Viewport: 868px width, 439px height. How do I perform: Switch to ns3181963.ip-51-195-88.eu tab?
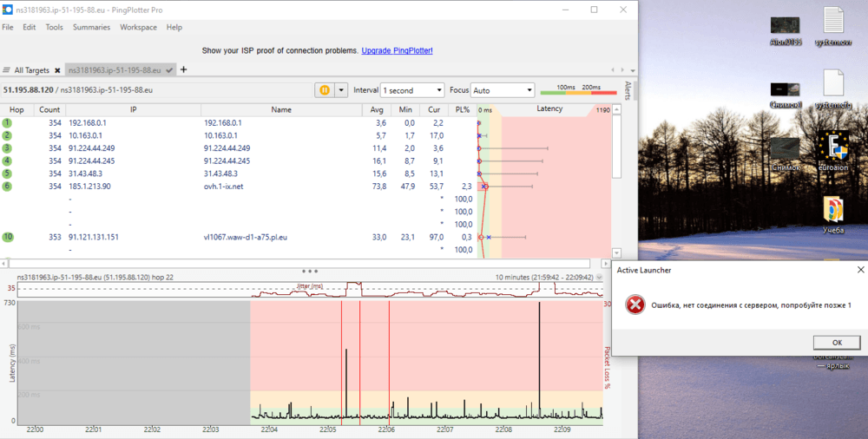pos(115,69)
